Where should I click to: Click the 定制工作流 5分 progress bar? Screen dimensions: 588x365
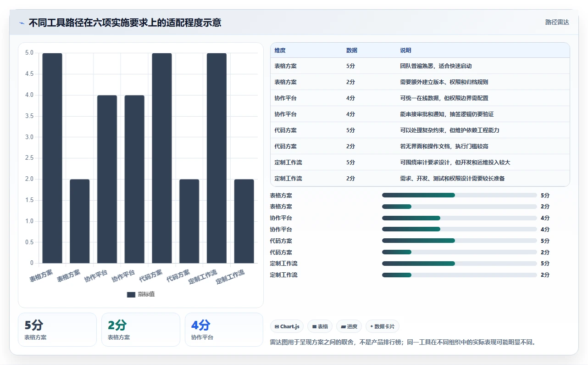459,264
